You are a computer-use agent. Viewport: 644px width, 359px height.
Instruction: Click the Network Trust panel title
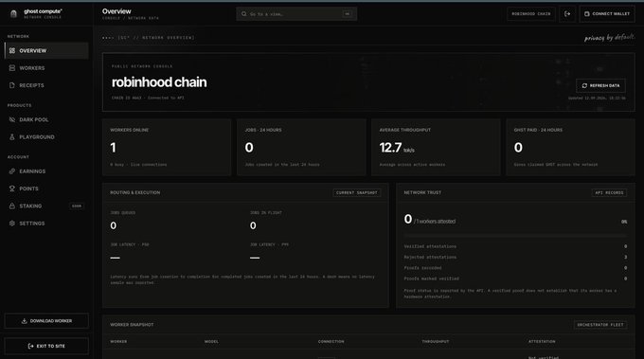pos(422,192)
